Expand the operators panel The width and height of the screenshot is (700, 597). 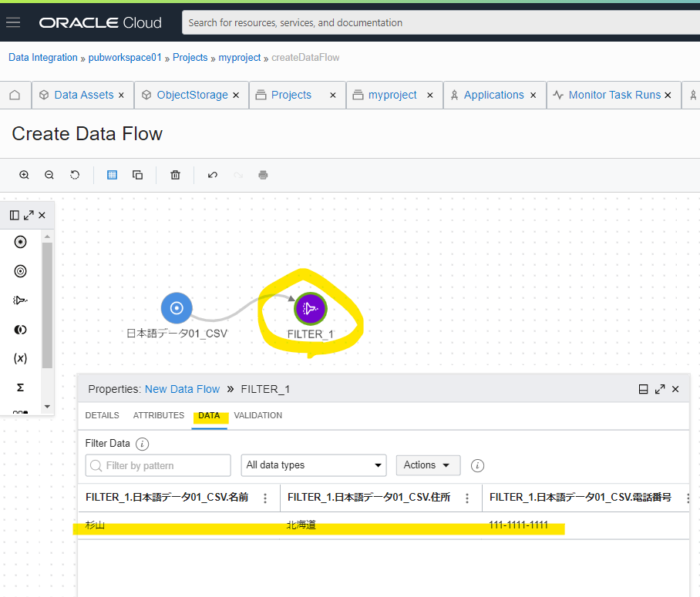(x=29, y=215)
